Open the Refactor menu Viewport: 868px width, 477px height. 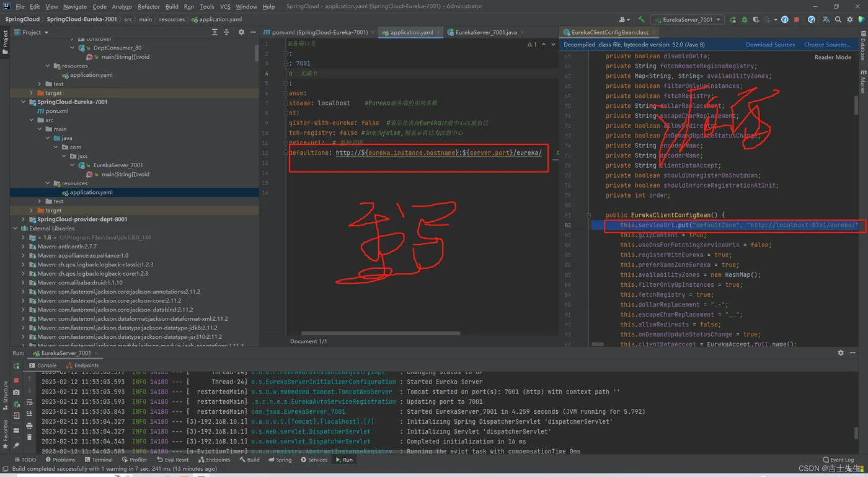click(x=149, y=6)
